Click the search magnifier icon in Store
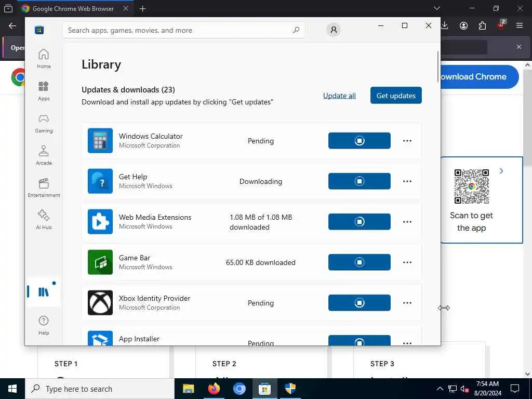The width and height of the screenshot is (532, 399). (296, 30)
